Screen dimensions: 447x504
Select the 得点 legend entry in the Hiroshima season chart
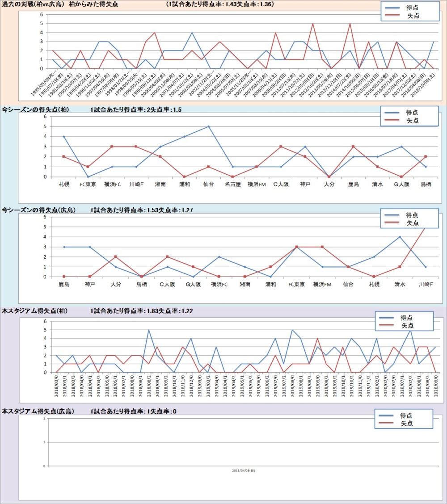(x=412, y=214)
